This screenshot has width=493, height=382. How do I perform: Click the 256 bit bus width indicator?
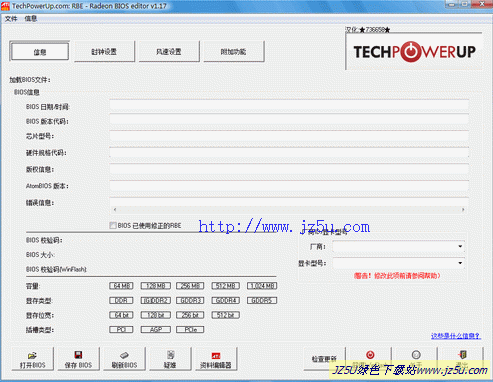coord(190,315)
